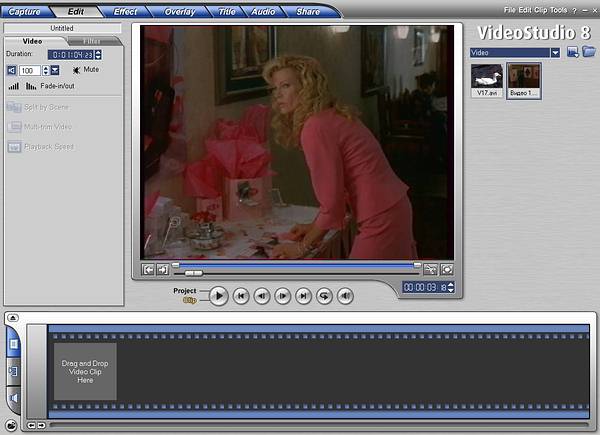Viewport: 600px width, 435px height.
Task: Click the Duration timecode field
Action: click(72, 55)
